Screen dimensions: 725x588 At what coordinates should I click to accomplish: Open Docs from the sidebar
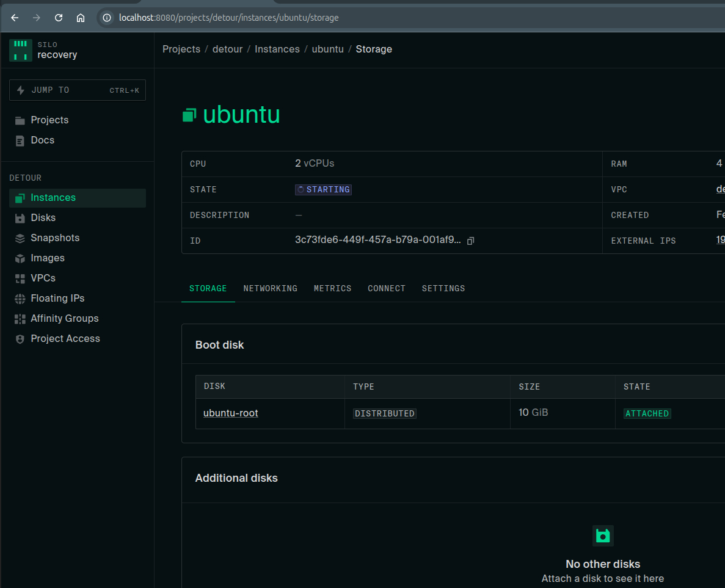coord(42,140)
